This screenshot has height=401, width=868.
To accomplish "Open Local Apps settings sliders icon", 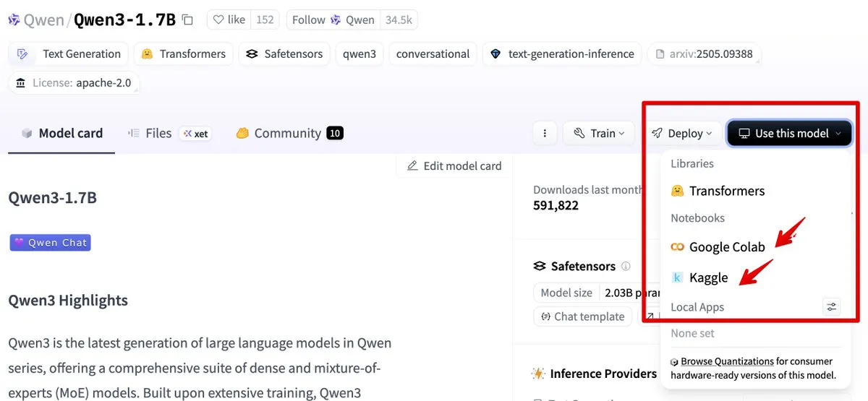I will tap(832, 307).
